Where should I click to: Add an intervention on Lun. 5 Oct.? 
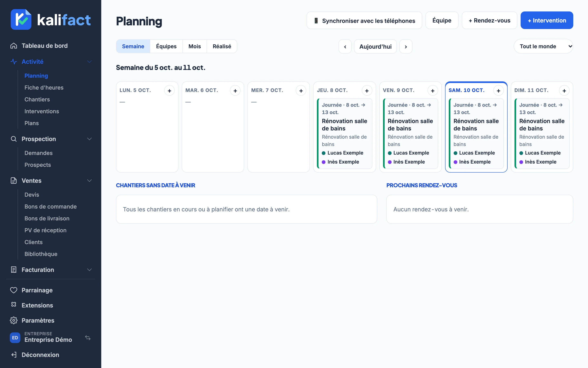coord(169,91)
